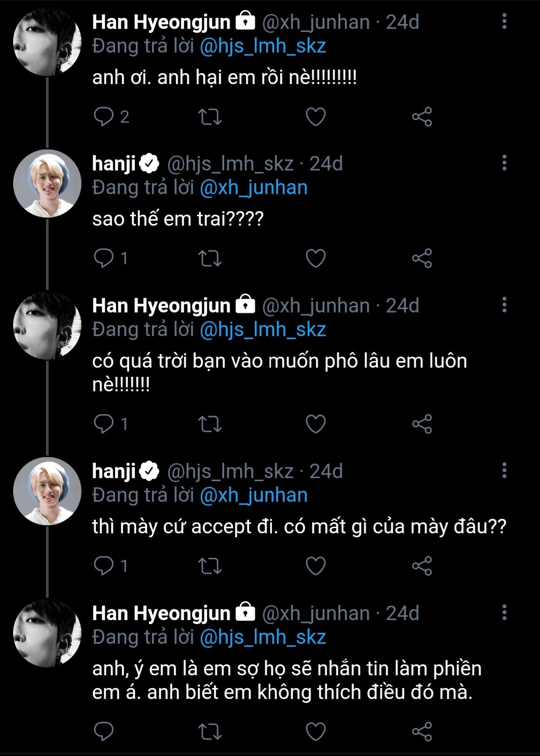
Task: Like the first tweet "anh hại em rồi nè"
Action: (x=315, y=117)
